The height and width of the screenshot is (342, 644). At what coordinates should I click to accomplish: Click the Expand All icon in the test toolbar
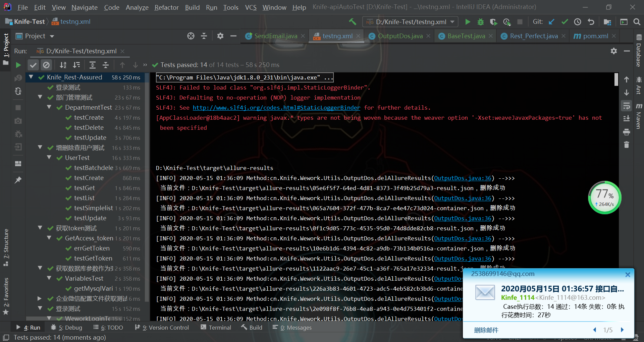pos(93,65)
